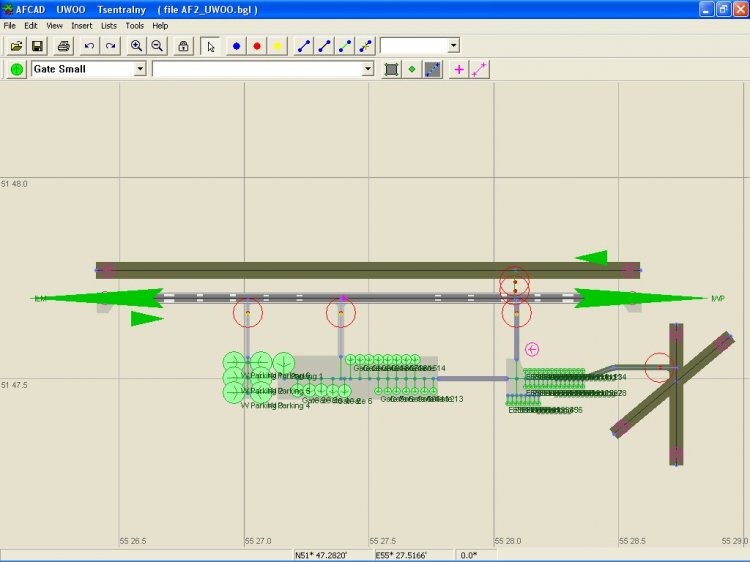Click the magenta plus sign button
The image size is (750, 562).
tap(459, 69)
